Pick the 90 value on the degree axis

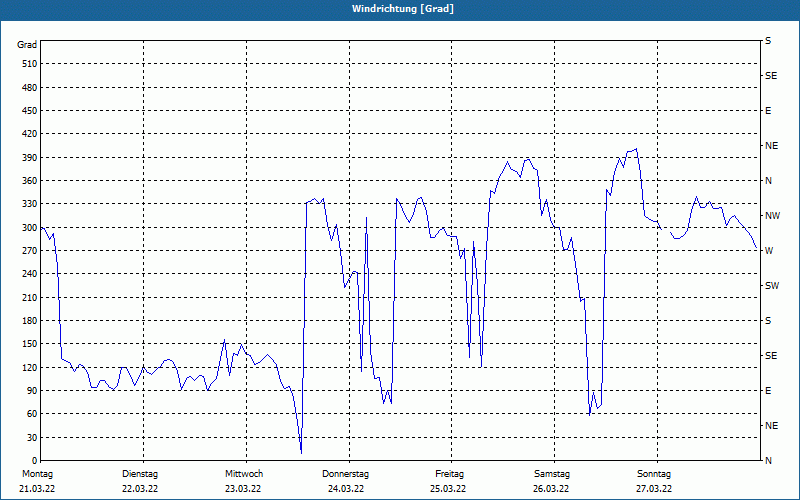tap(31, 390)
